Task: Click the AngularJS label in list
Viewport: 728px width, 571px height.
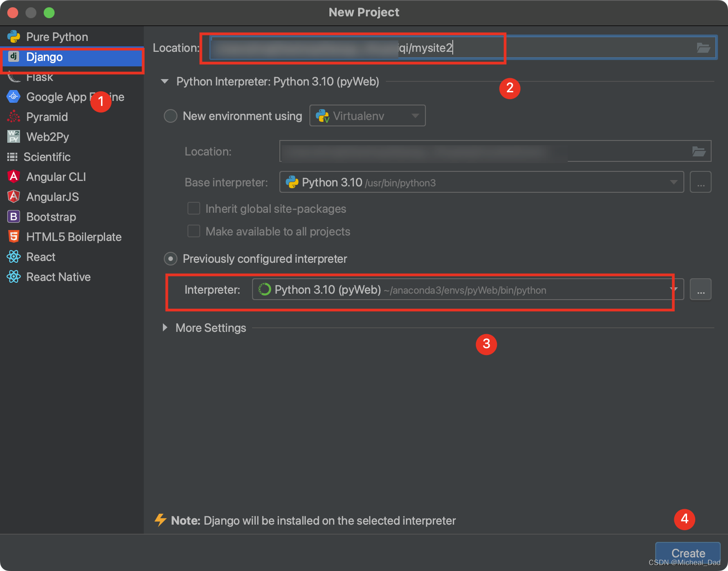Action: 53,197
